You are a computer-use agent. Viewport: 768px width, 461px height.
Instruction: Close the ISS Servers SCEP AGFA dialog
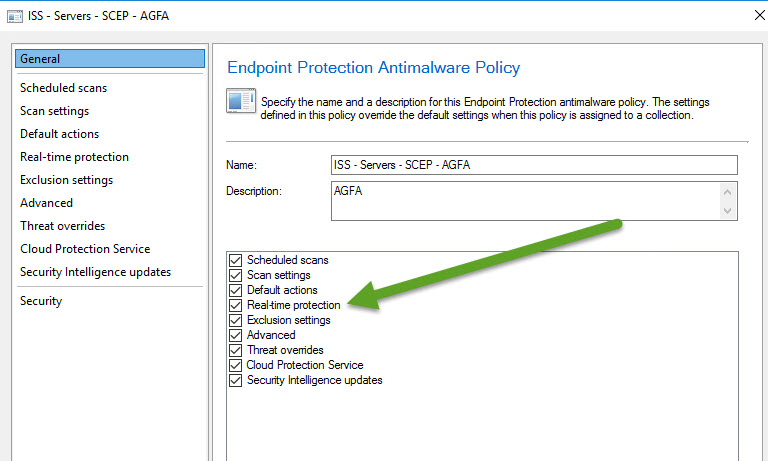tap(759, 16)
